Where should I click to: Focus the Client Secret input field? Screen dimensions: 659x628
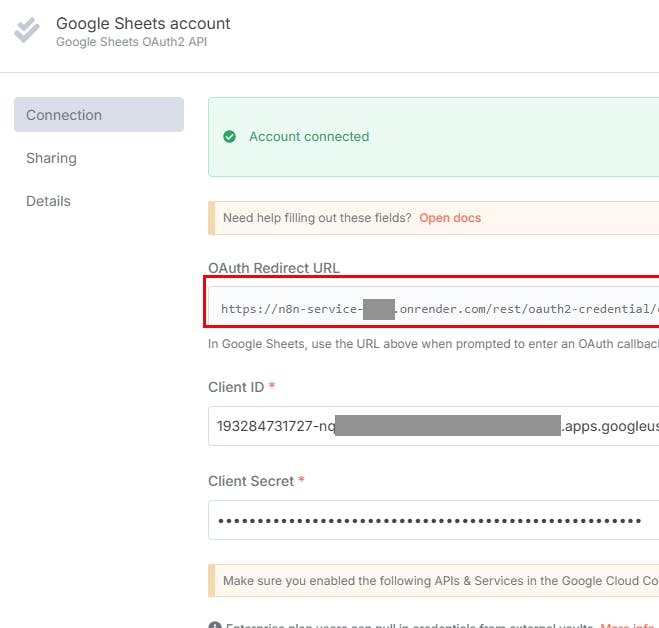(434, 520)
